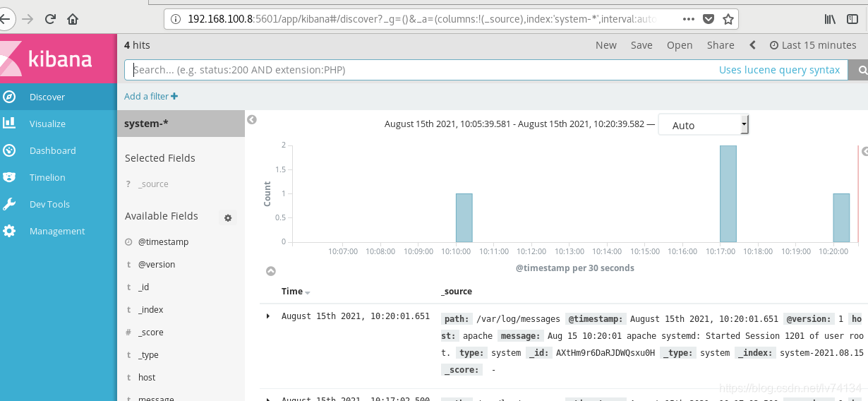Open the Management section
The image size is (868, 401).
59,231
